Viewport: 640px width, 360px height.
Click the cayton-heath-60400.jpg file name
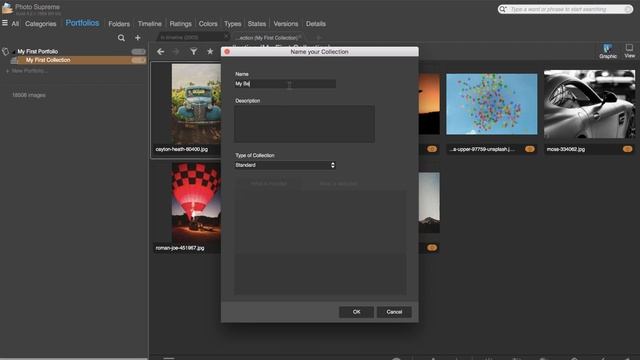pyautogui.click(x=182, y=149)
